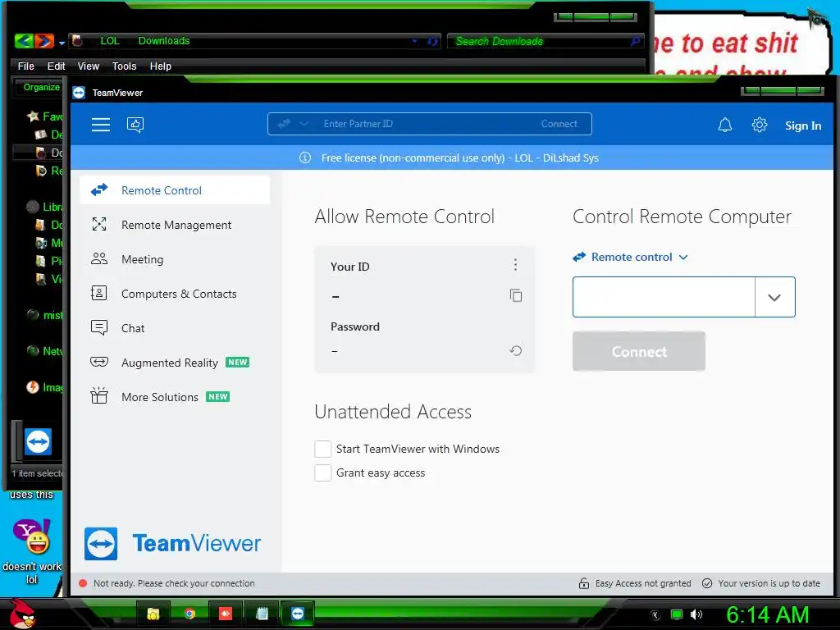The height and width of the screenshot is (630, 840).
Task: Click the large Connect button
Action: [x=638, y=351]
